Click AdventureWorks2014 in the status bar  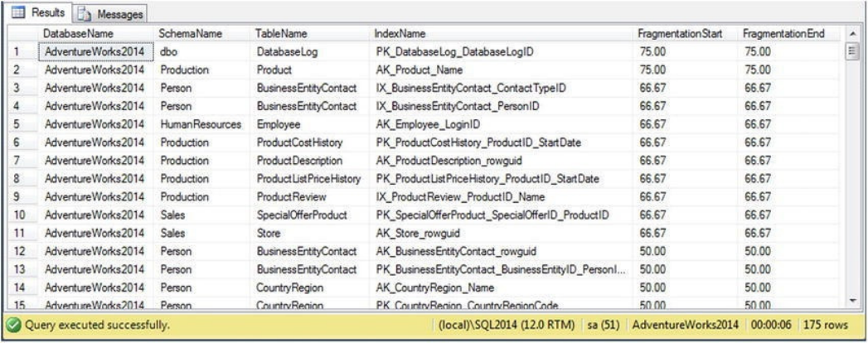click(x=686, y=325)
